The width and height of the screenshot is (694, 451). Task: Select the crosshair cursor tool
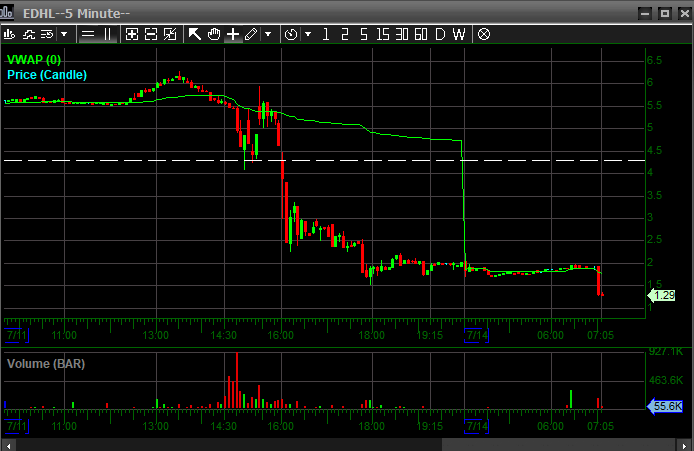[x=233, y=34]
